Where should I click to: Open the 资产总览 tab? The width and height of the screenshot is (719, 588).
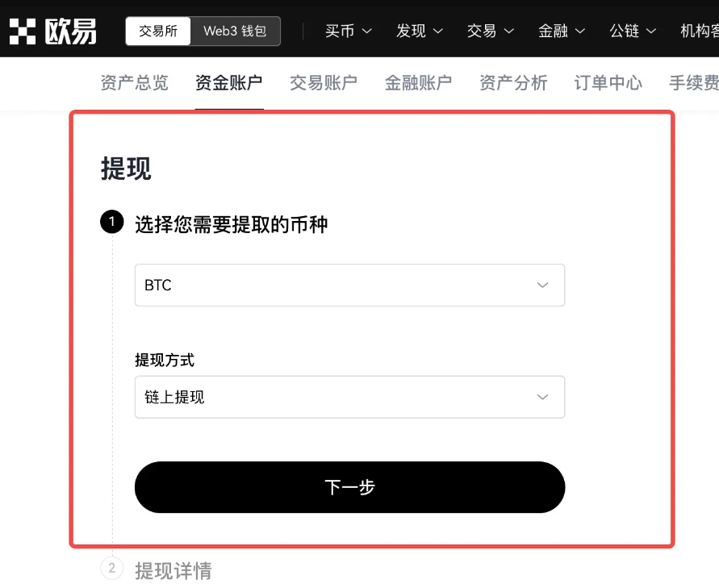pos(134,83)
